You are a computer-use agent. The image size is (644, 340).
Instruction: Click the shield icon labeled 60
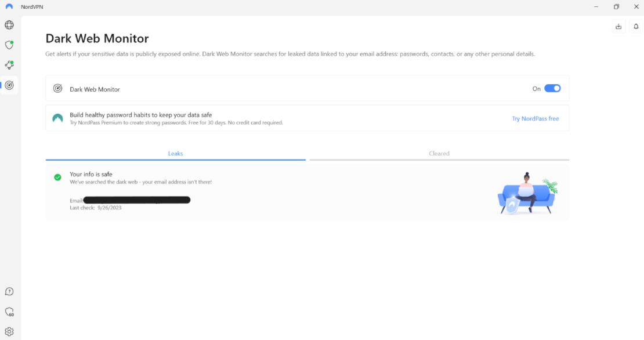pos(9,312)
